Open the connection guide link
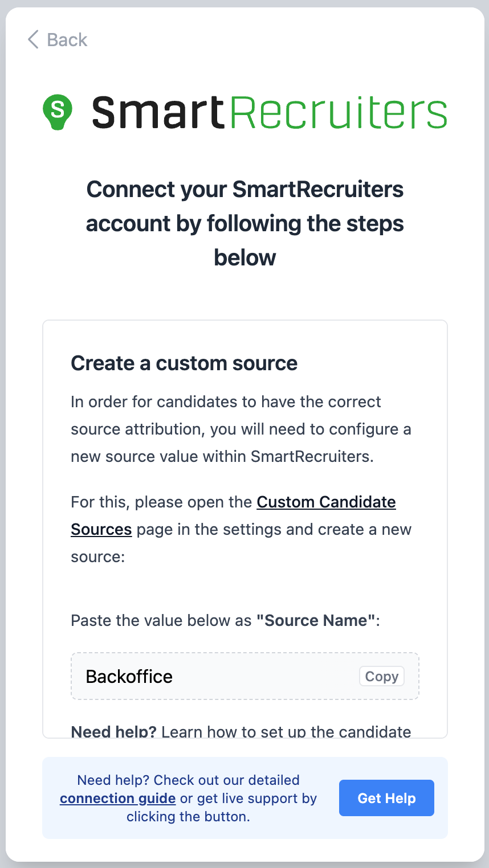 [x=117, y=799]
